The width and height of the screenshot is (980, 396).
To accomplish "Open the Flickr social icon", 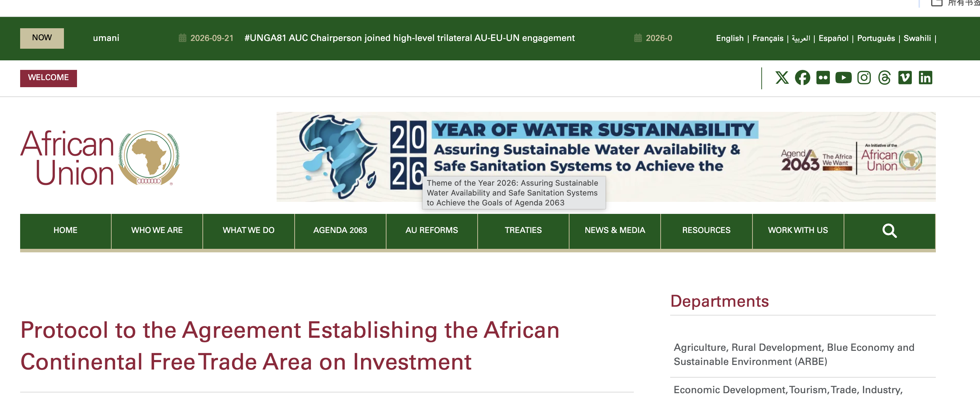I will pyautogui.click(x=823, y=78).
